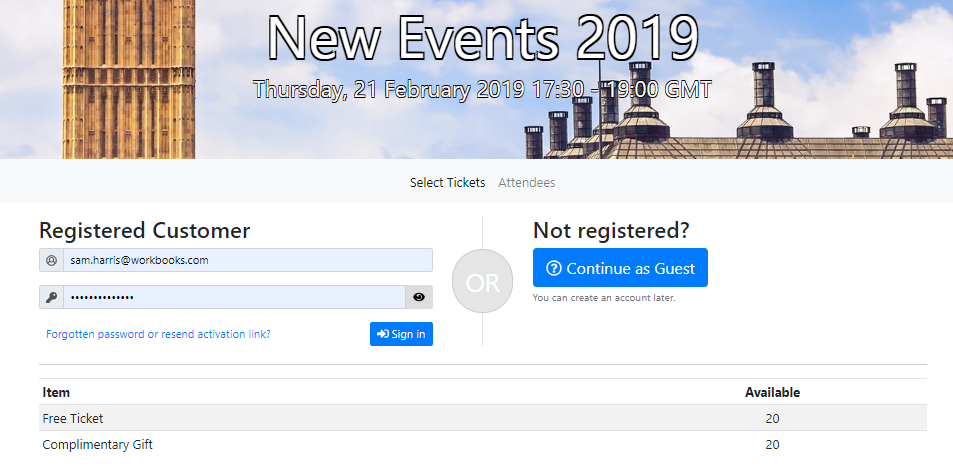Click the sign-in arrow icon
The width and height of the screenshot is (953, 469).
click(383, 334)
